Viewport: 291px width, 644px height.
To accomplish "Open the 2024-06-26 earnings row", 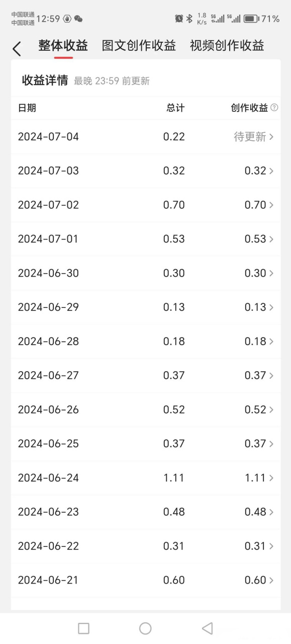I will click(x=146, y=410).
